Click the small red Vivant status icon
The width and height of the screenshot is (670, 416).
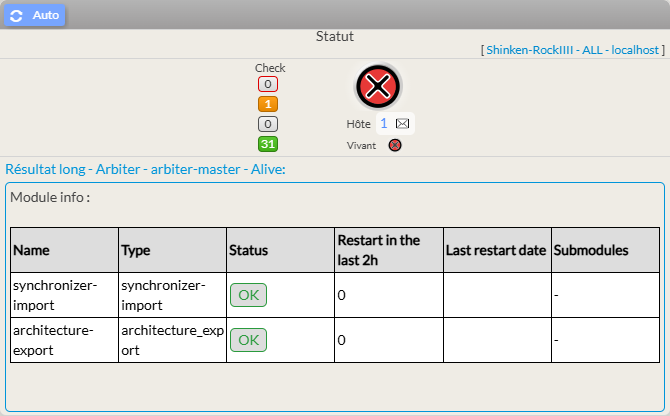coord(395,145)
